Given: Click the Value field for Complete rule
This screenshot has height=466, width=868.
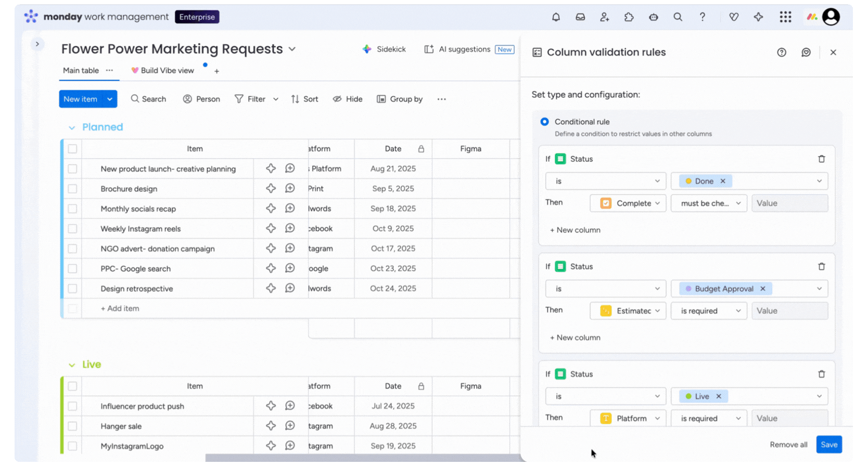Looking at the screenshot, I should click(x=789, y=203).
